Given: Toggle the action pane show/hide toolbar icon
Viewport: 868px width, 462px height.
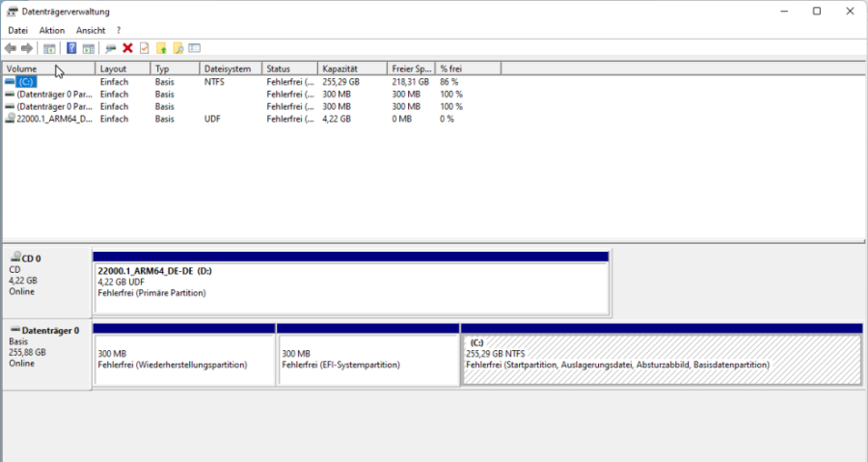Looking at the screenshot, I should click(x=88, y=48).
